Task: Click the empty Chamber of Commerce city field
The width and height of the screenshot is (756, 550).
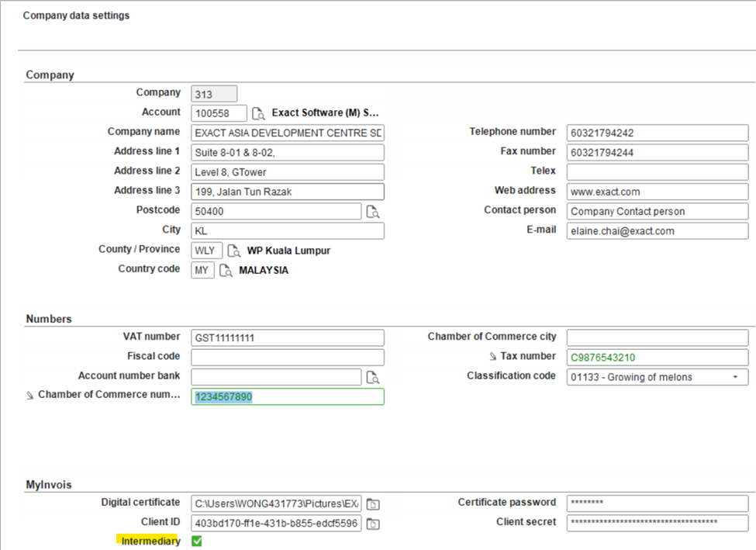Action: (x=658, y=337)
